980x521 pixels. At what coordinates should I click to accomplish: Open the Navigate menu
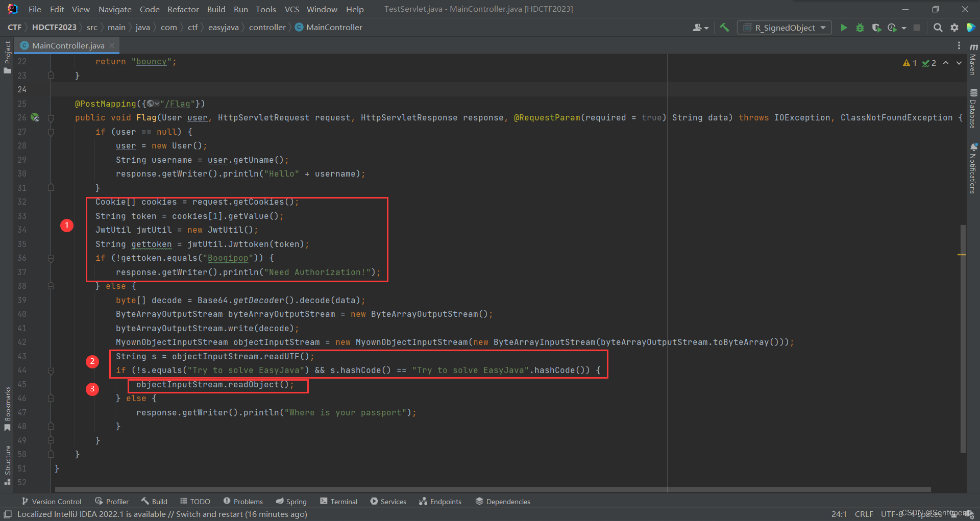click(x=114, y=9)
